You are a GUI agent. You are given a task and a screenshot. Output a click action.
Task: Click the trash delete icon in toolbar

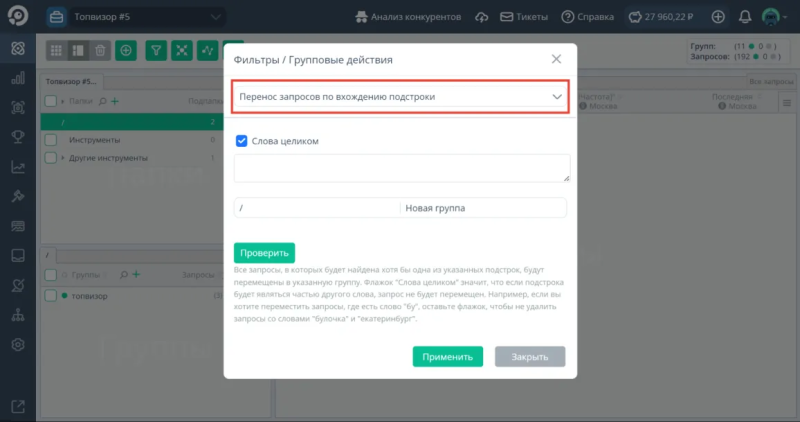coord(100,50)
